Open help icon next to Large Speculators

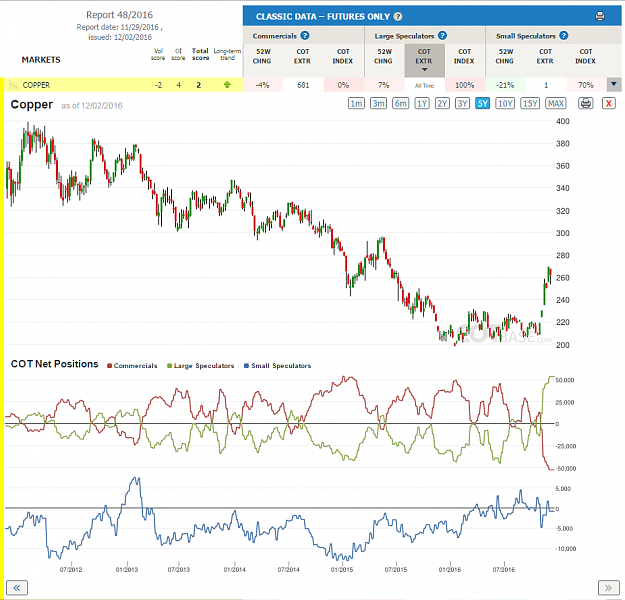click(442, 35)
